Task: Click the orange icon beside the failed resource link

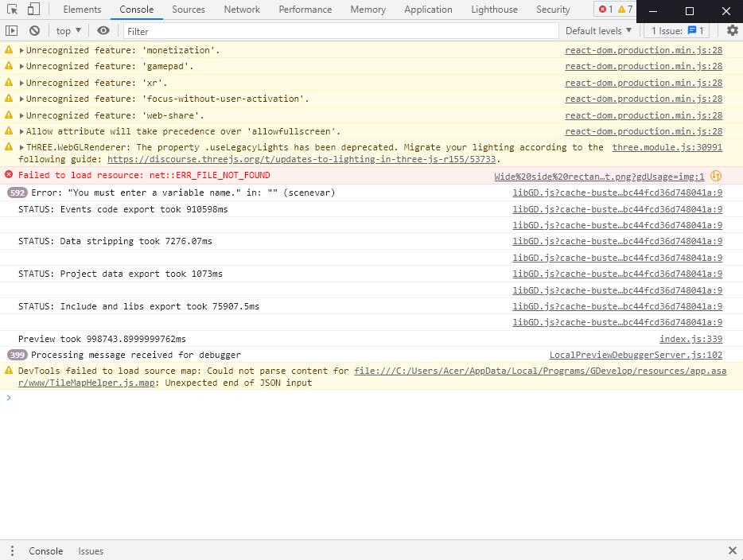Action: (716, 176)
